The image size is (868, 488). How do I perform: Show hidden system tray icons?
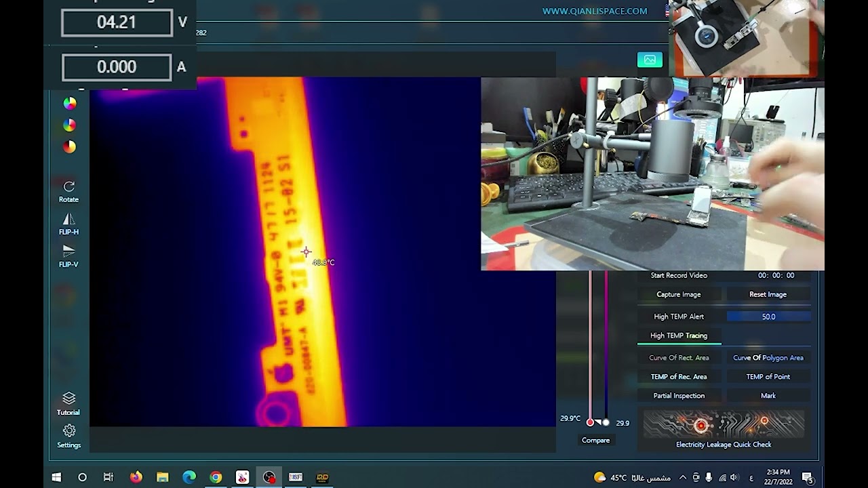(x=683, y=477)
